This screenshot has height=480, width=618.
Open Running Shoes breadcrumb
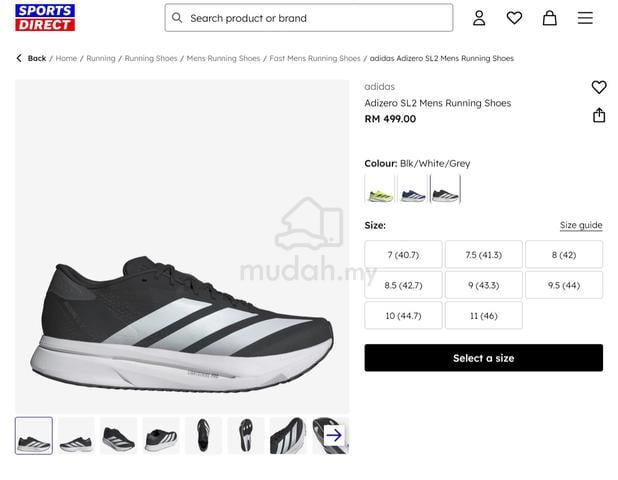coord(151,58)
